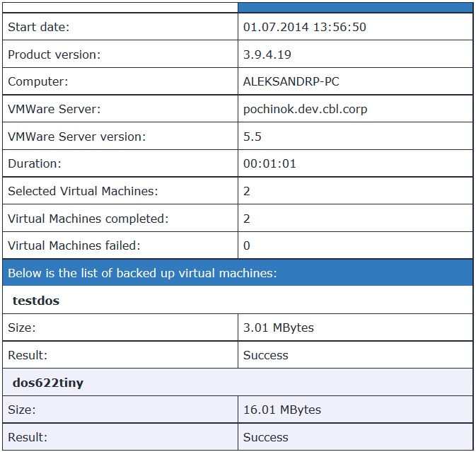Select the dos622tiny virtual machine name
The height and width of the screenshot is (452, 476).
[48, 383]
